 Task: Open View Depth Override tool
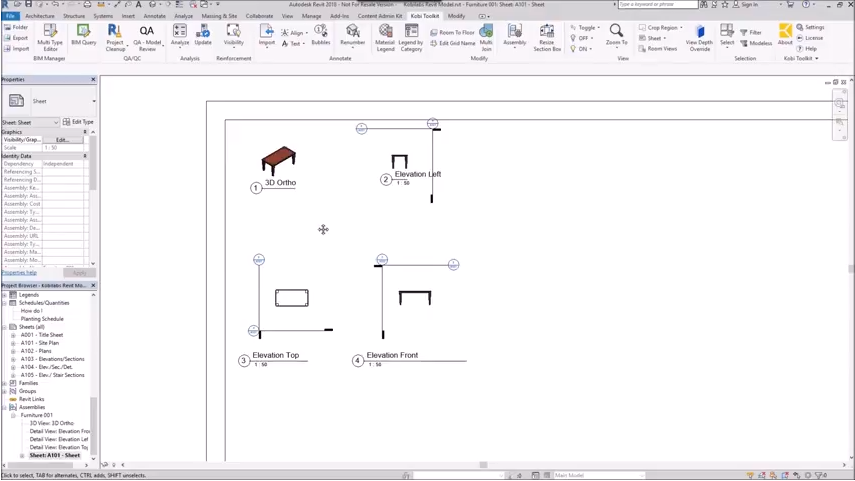click(699, 36)
